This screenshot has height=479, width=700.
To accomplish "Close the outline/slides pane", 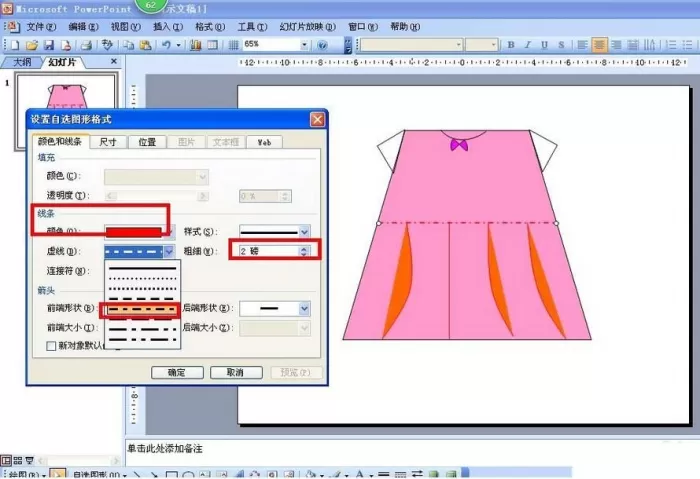I will pyautogui.click(x=114, y=61).
